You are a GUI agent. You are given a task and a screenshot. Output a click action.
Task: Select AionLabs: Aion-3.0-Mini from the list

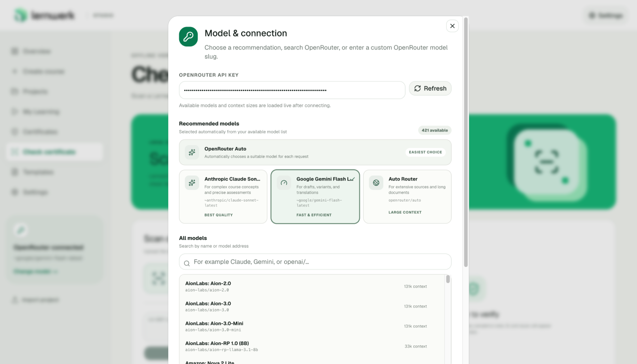pyautogui.click(x=312, y=326)
